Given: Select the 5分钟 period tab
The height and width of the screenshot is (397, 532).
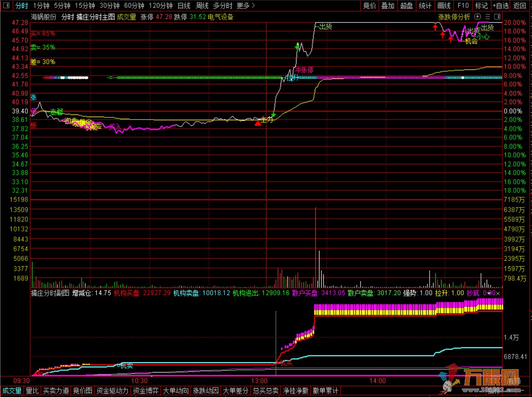Looking at the screenshot, I should [x=62, y=6].
